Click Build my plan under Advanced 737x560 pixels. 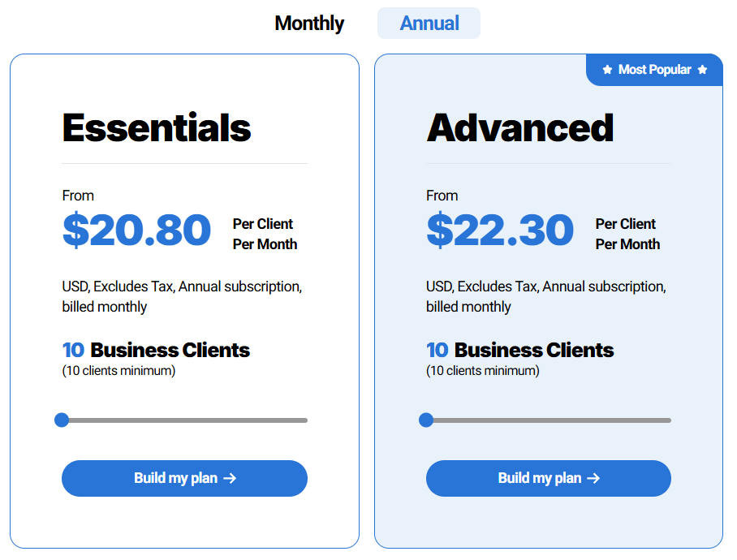(548, 478)
